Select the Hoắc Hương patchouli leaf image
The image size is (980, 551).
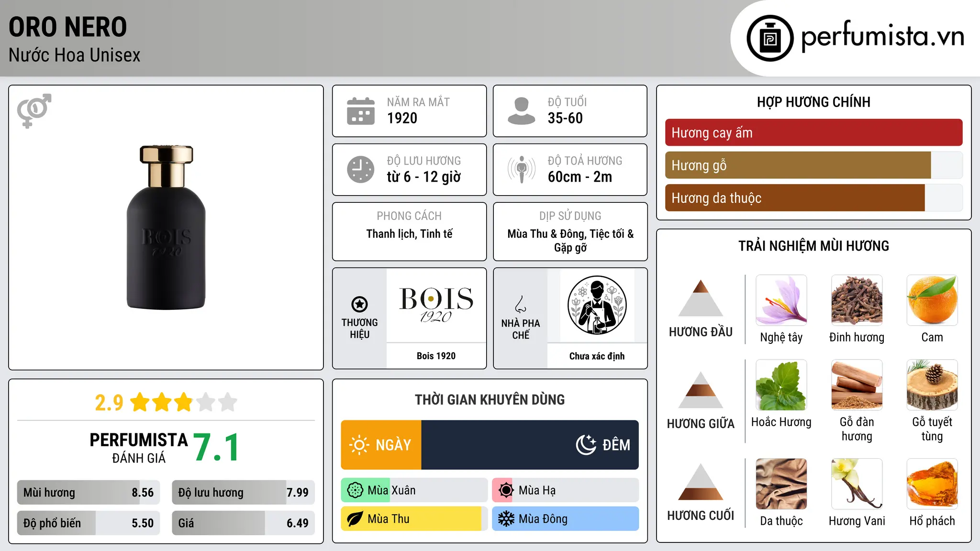(x=781, y=385)
